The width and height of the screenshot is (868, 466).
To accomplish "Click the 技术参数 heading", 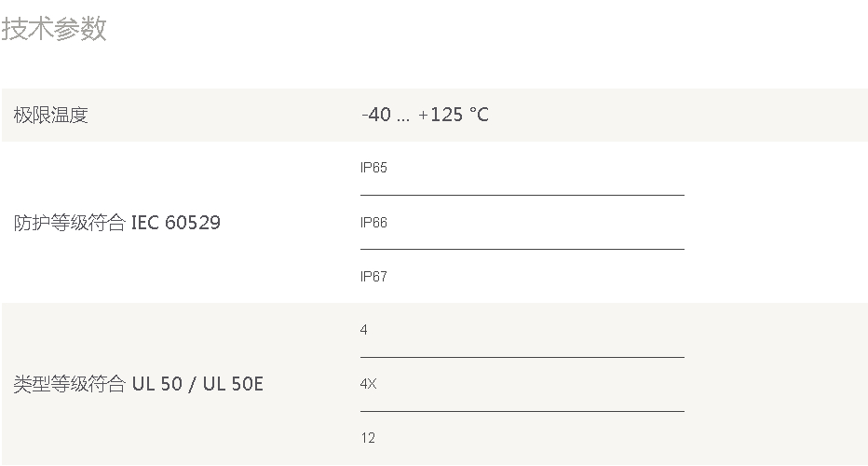I will pyautogui.click(x=54, y=28).
